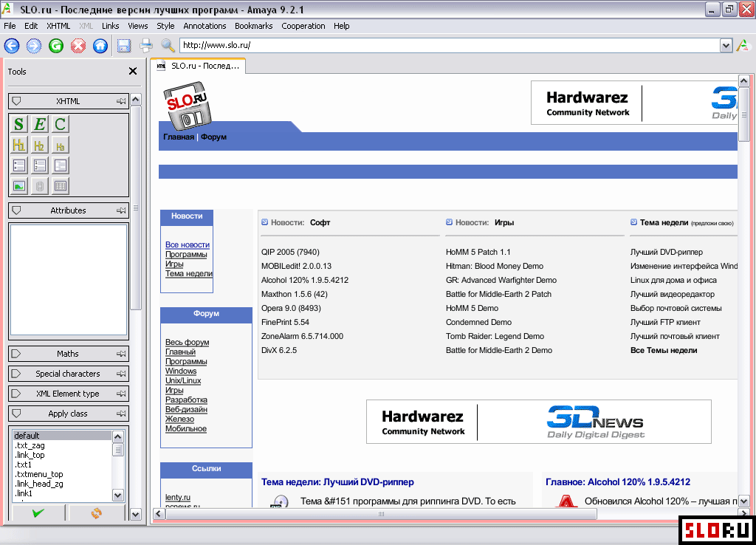Insert Heading 2 with H2 icon
The image size is (756, 545).
(40, 145)
